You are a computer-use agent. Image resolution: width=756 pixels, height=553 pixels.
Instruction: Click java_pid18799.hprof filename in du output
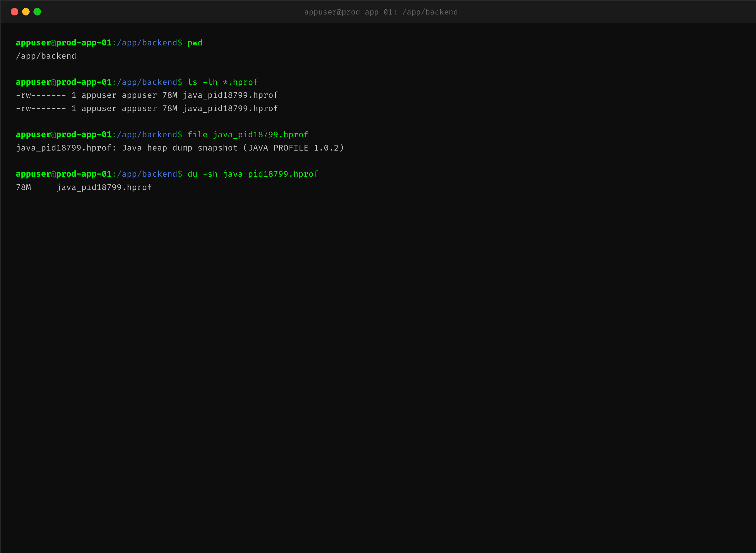pos(104,187)
